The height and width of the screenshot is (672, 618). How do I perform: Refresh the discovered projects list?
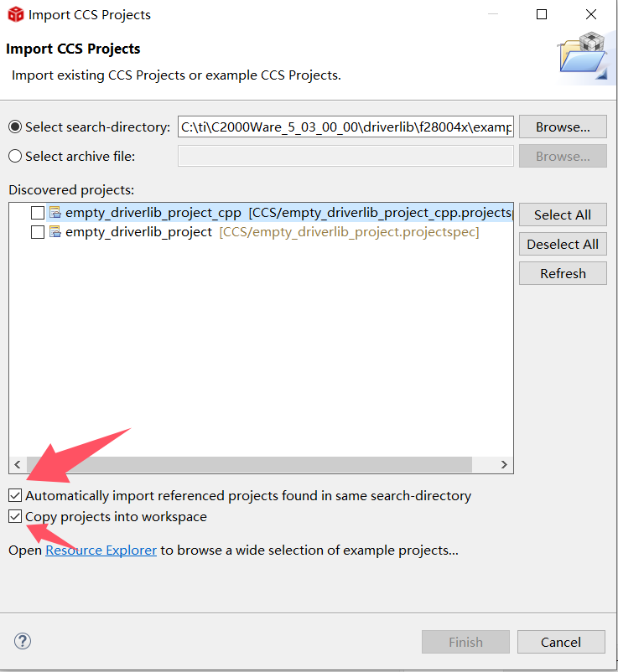[x=563, y=274]
